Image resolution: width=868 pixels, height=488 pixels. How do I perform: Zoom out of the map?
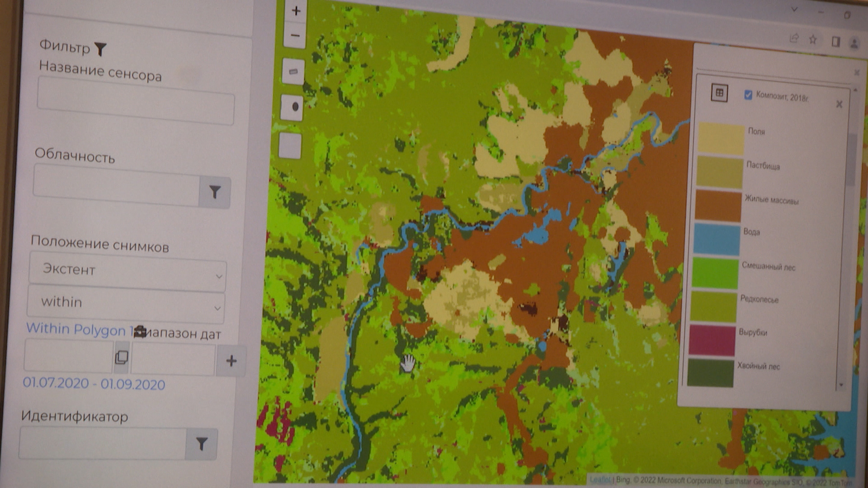click(x=295, y=35)
